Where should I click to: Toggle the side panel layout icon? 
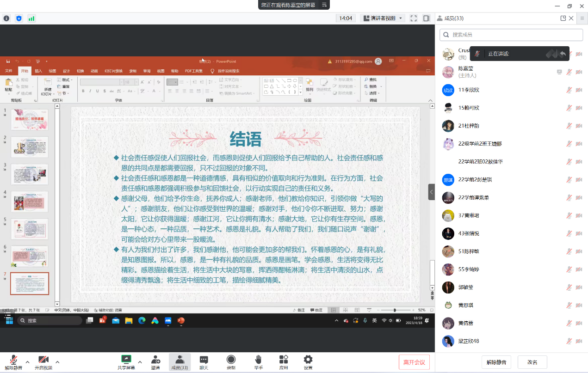[426, 18]
